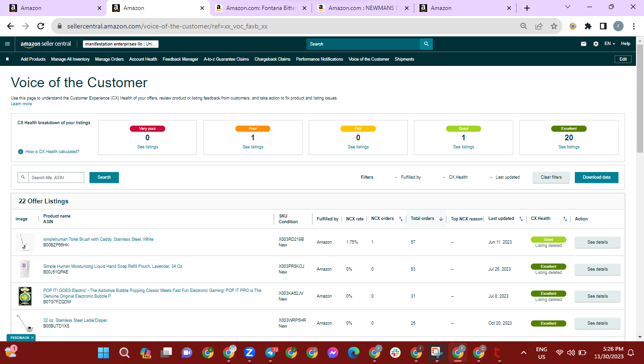This screenshot has width=644, height=364.
Task: Click Download data
Action: tap(597, 177)
